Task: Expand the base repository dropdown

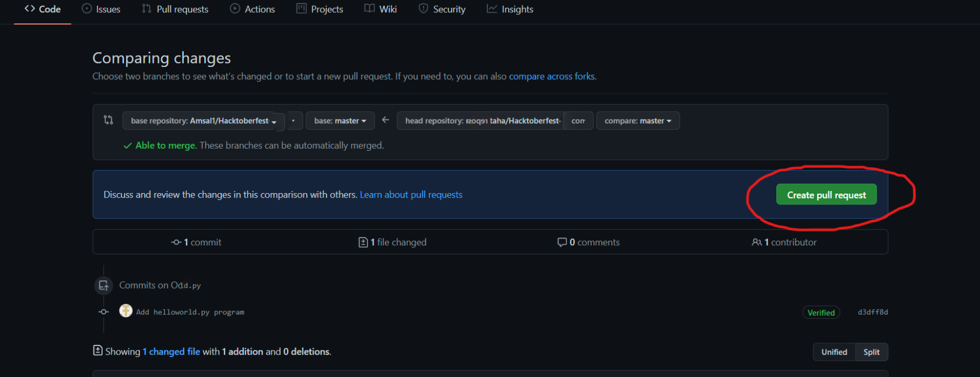Action: point(203,121)
